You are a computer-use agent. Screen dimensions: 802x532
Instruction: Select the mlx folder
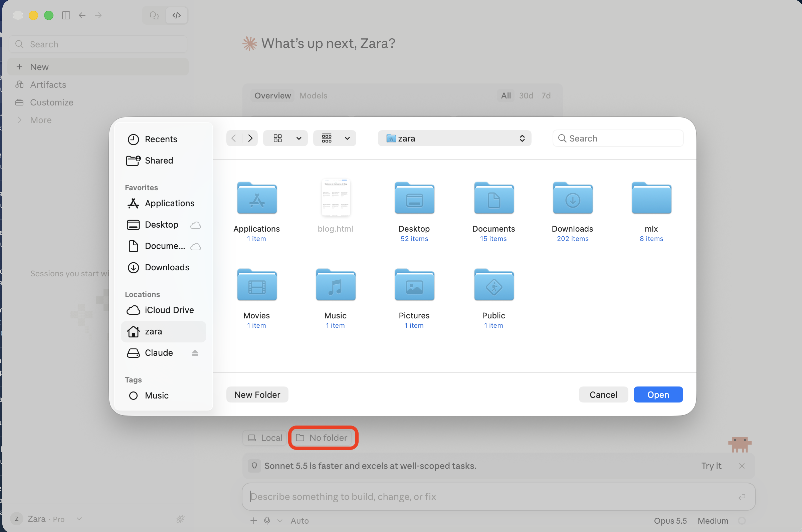coord(651,198)
